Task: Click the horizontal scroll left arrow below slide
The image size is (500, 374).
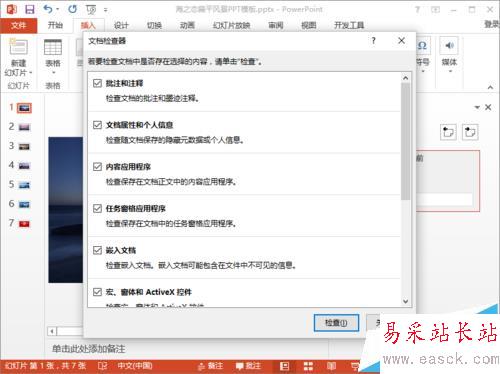Action: (x=52, y=331)
